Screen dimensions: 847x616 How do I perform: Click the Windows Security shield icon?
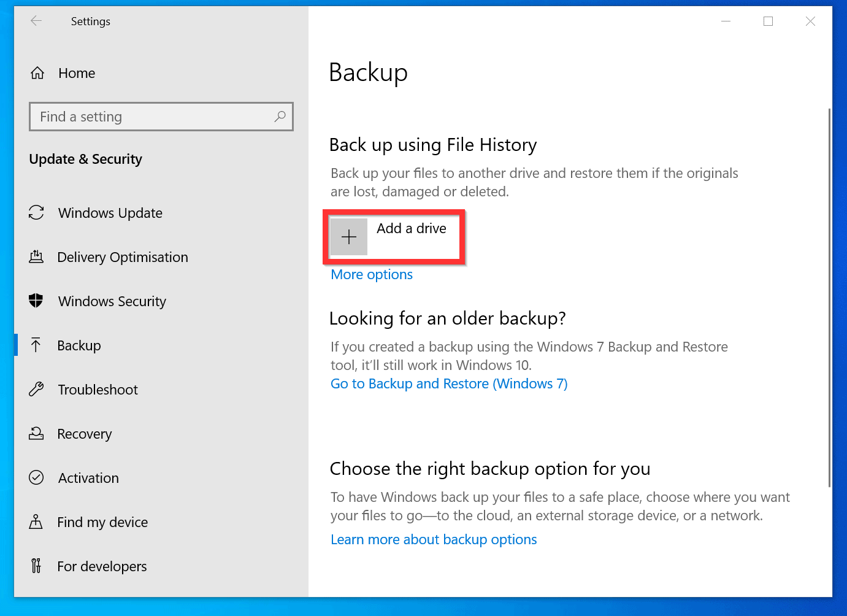pos(36,301)
